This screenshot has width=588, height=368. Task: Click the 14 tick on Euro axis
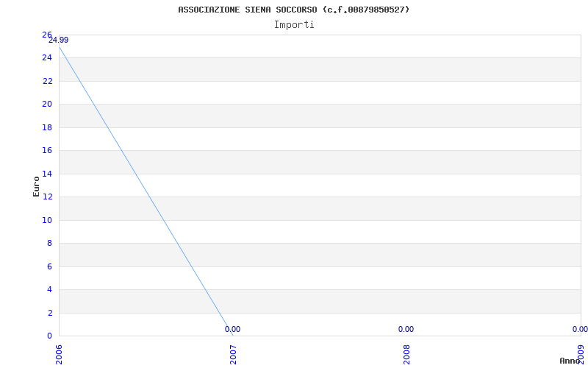pos(47,174)
